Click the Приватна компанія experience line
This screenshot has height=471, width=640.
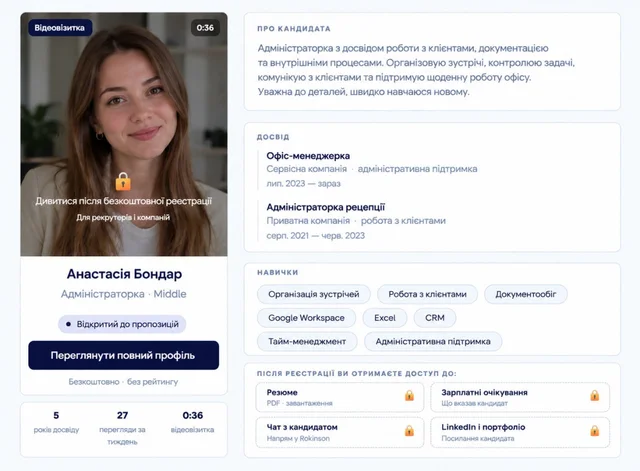tap(356, 221)
